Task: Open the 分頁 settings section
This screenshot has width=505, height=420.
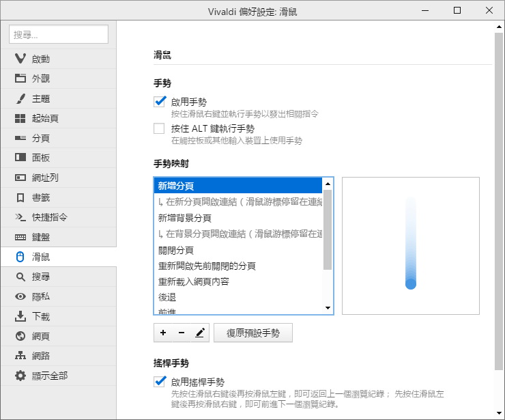Action: [x=59, y=138]
